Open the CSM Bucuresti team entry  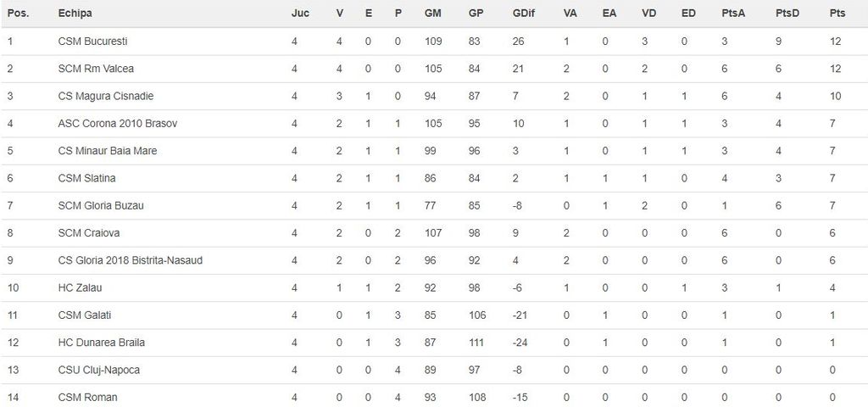point(93,42)
